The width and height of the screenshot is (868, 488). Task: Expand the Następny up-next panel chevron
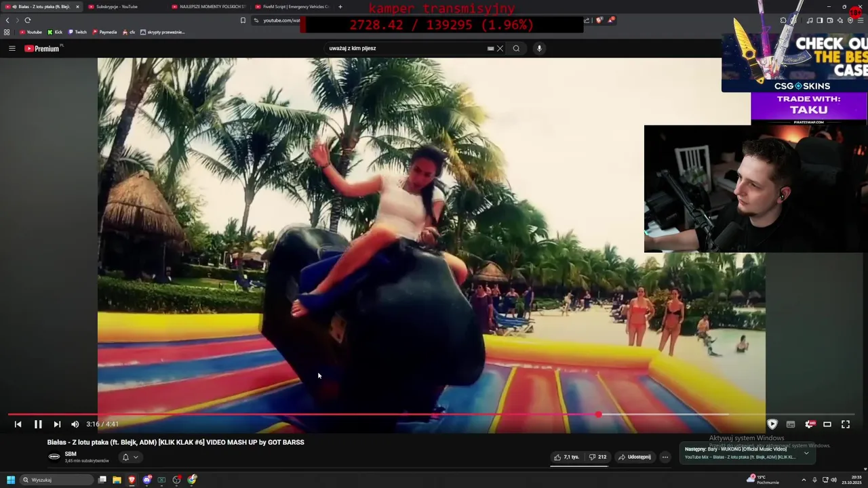coord(806,453)
